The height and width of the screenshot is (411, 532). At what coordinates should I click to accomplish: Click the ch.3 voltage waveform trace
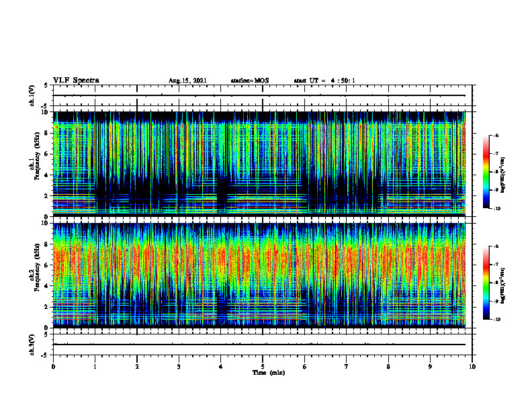pos(259,345)
